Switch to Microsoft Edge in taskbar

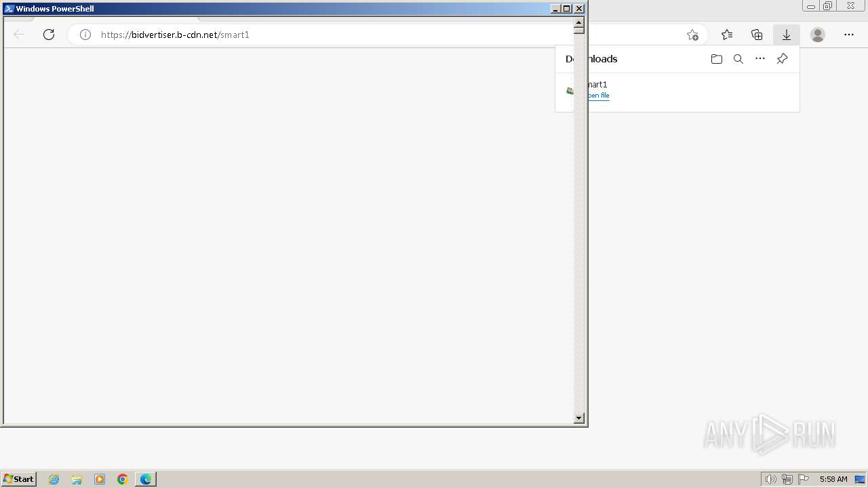click(x=146, y=479)
